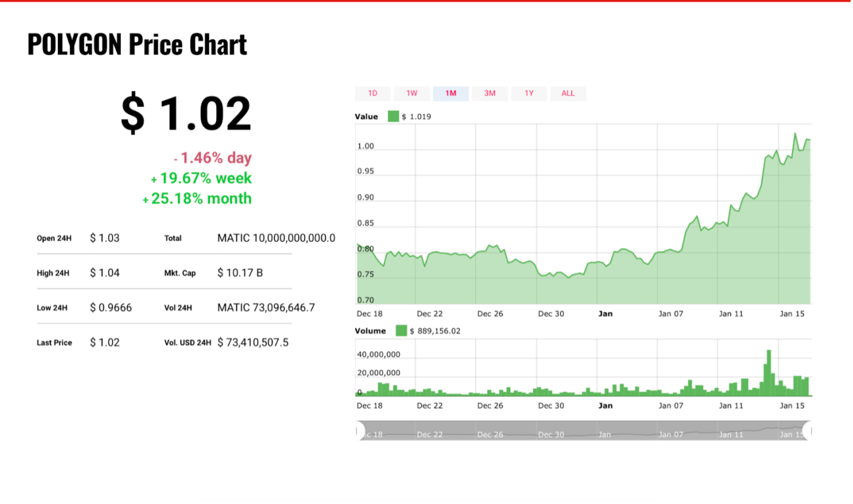Click the -1.46% day change
Image resolution: width=853 pixels, height=504 pixels.
click(x=213, y=158)
